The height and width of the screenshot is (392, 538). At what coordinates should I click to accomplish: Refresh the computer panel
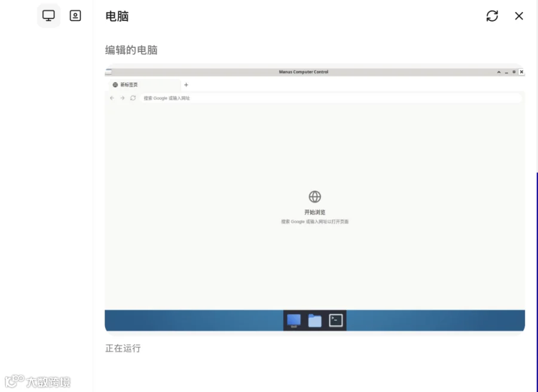(x=492, y=16)
